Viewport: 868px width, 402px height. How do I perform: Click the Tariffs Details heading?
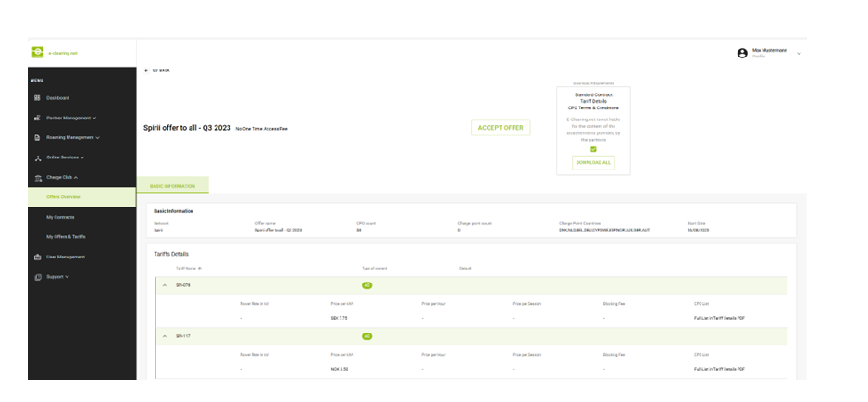171,254
